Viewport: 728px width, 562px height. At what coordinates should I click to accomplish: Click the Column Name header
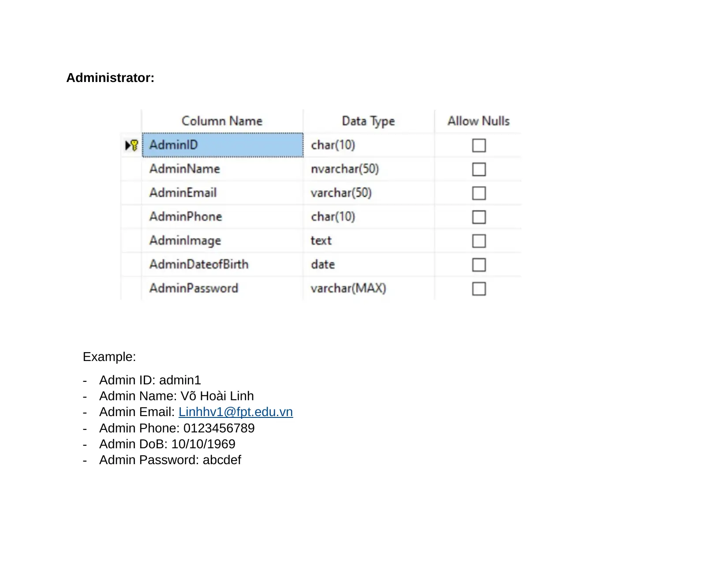click(222, 121)
